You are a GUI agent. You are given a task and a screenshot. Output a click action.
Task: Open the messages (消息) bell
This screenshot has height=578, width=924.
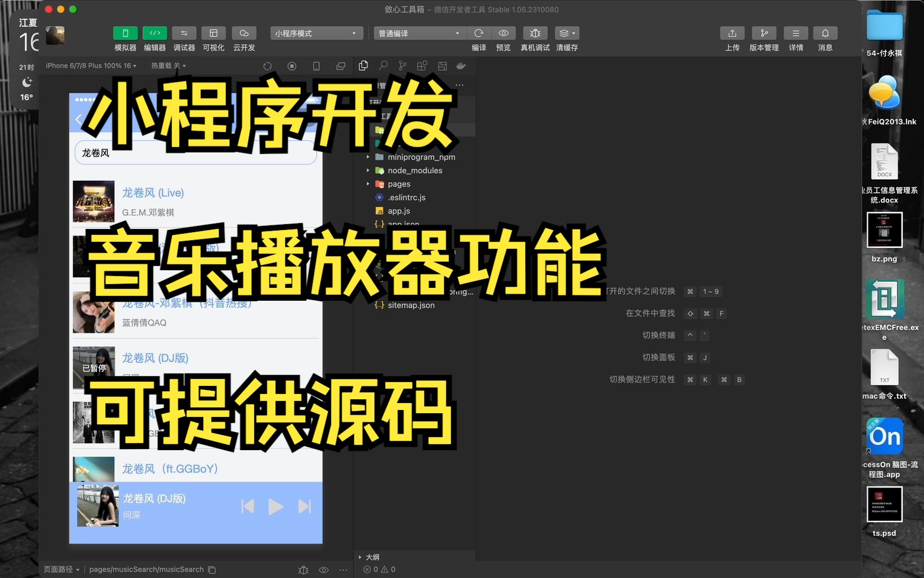click(825, 33)
